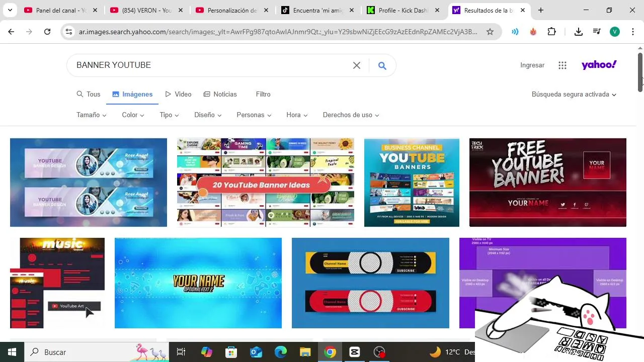Open the Rose Angel YouTube banner image

[x=89, y=183]
